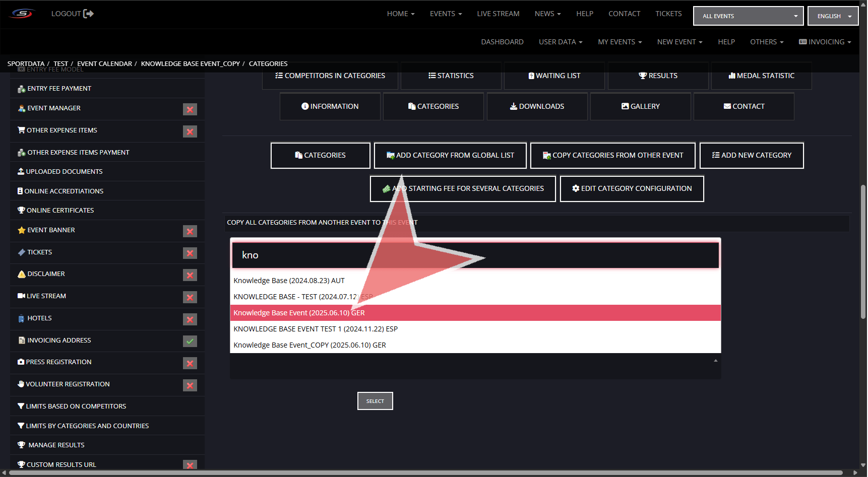Click the gear icon on Edit Category Configuration
Image resolution: width=868 pixels, height=477 pixels.
575,188
